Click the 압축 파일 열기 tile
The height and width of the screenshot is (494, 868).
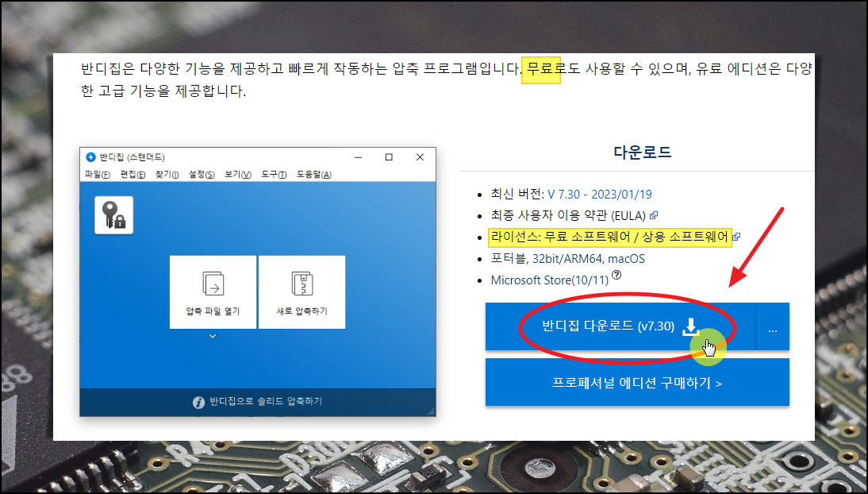(x=213, y=292)
